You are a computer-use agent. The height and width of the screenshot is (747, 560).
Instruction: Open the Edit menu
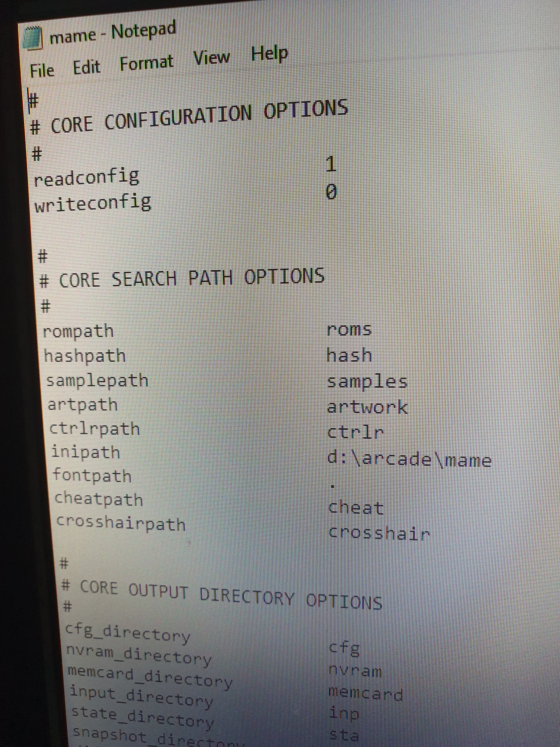tap(87, 67)
